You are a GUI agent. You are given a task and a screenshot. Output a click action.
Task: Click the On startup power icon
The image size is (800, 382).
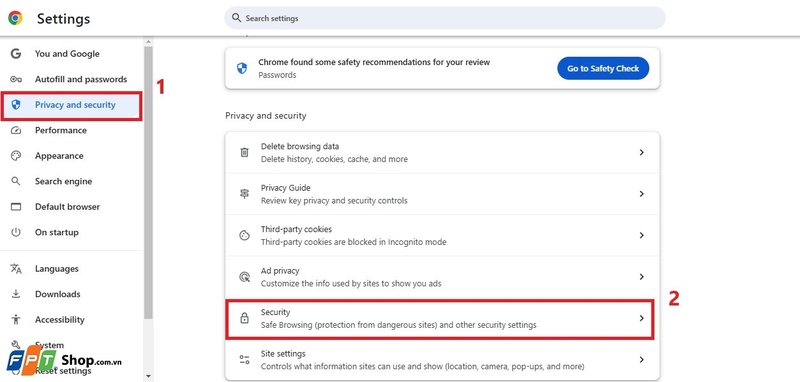(16, 232)
